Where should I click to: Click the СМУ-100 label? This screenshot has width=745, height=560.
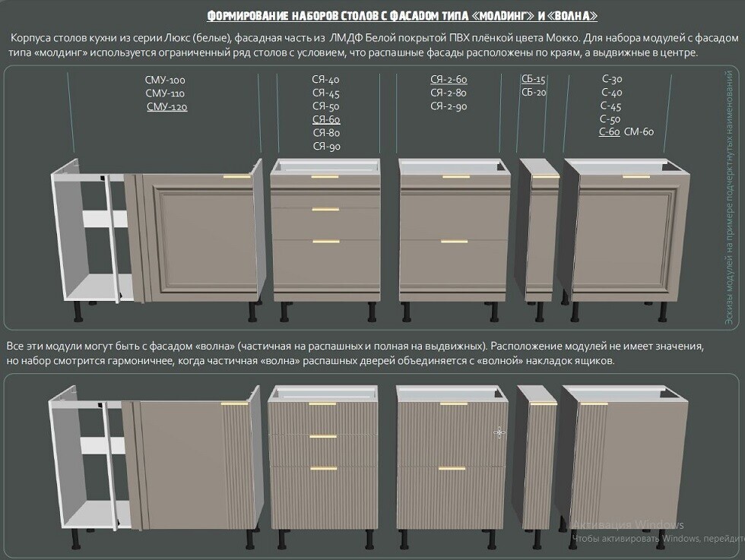165,80
